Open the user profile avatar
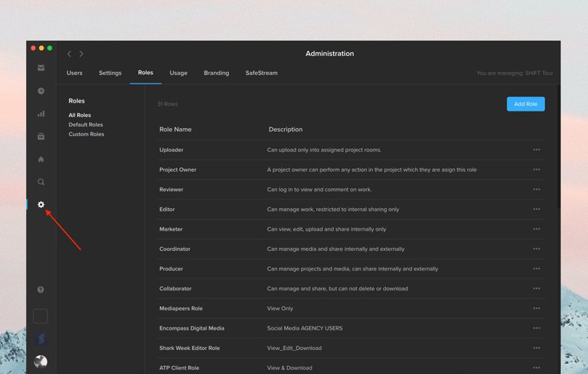Screen dimensions: 588x374 41,362
